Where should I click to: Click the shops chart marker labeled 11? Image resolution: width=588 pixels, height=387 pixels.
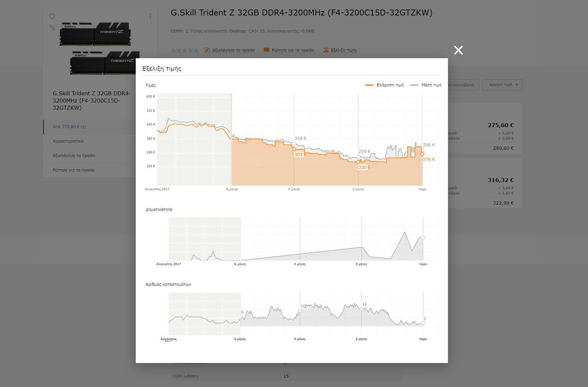click(x=362, y=309)
